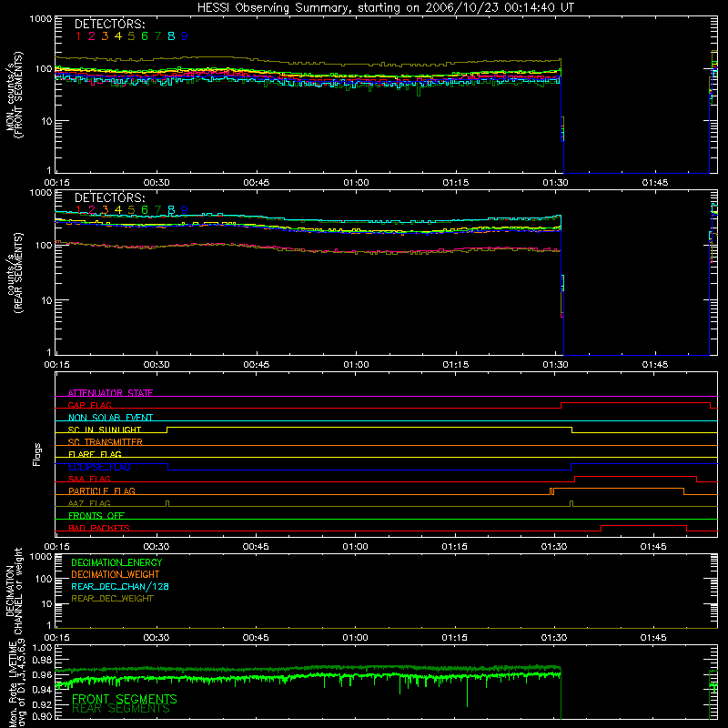Select orange detector 3 label in front segments legend

105,36
